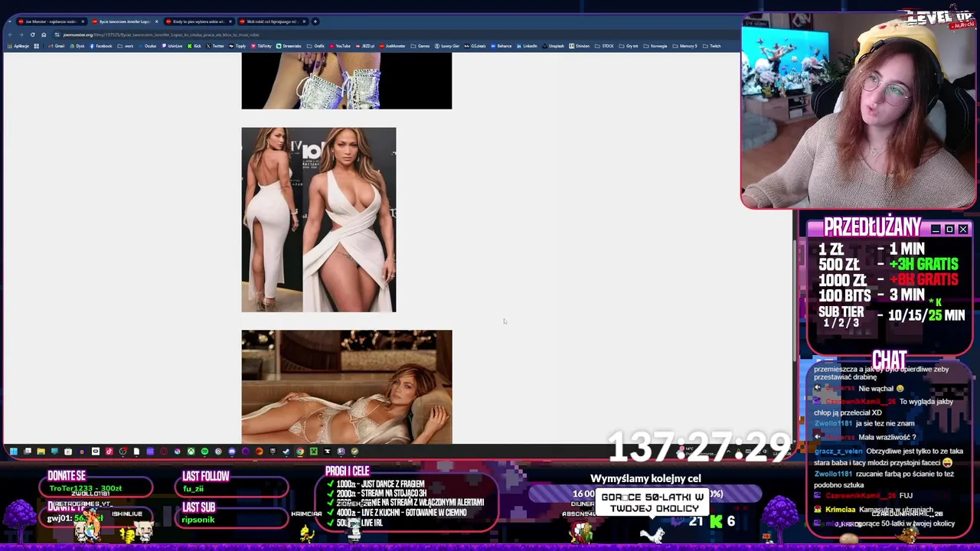This screenshot has width=980, height=551.
Task: Expand the 'Memory 5' bookmark folder
Action: click(x=686, y=46)
